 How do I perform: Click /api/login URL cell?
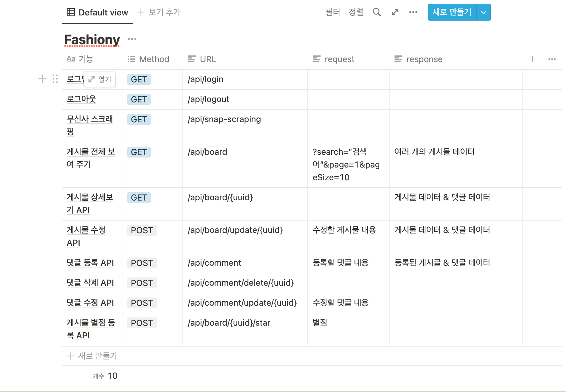coord(245,79)
